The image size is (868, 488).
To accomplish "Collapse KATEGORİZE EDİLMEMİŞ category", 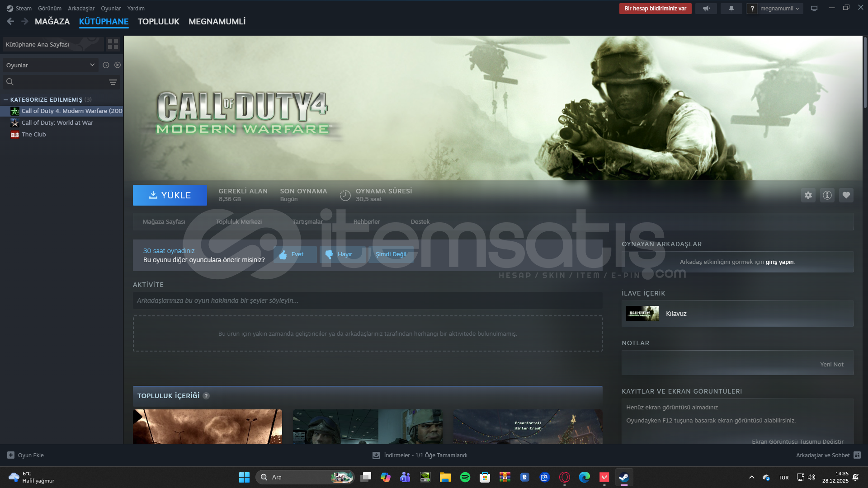I will tap(6, 99).
